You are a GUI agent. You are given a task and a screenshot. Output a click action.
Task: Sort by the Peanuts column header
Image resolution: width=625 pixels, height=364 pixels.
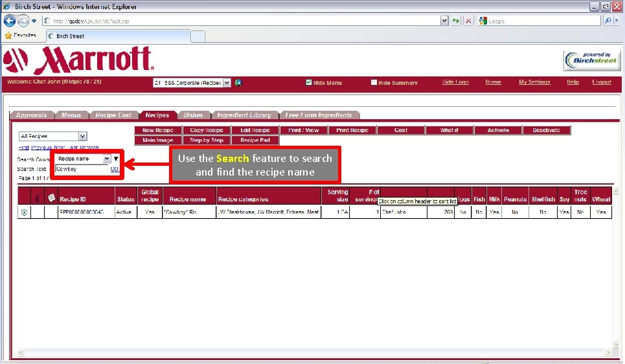coord(515,199)
